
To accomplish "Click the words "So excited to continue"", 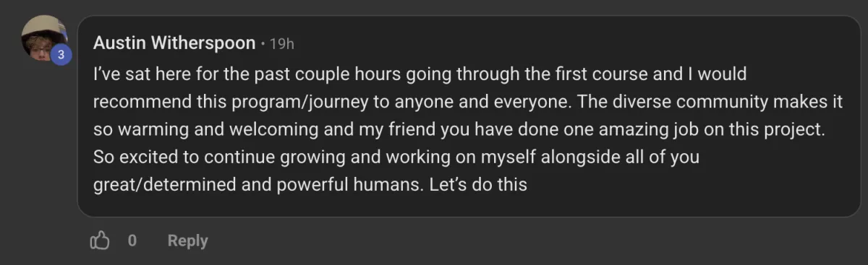I will click(x=176, y=157).
